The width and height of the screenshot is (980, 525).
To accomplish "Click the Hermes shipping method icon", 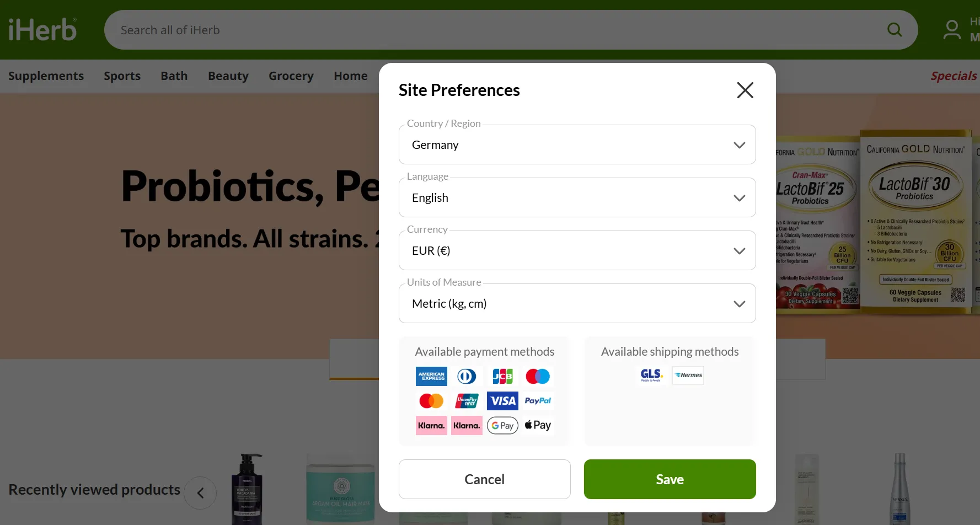I will (688, 376).
